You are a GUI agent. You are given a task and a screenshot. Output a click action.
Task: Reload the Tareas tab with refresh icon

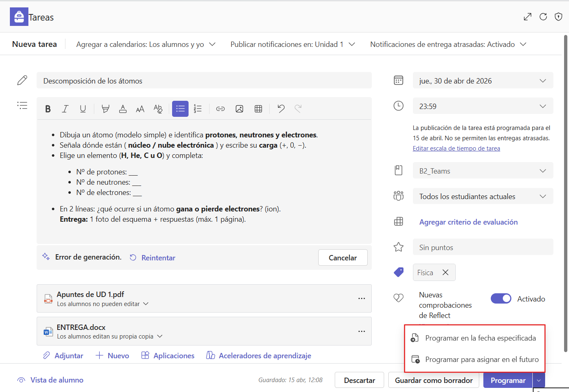(543, 17)
